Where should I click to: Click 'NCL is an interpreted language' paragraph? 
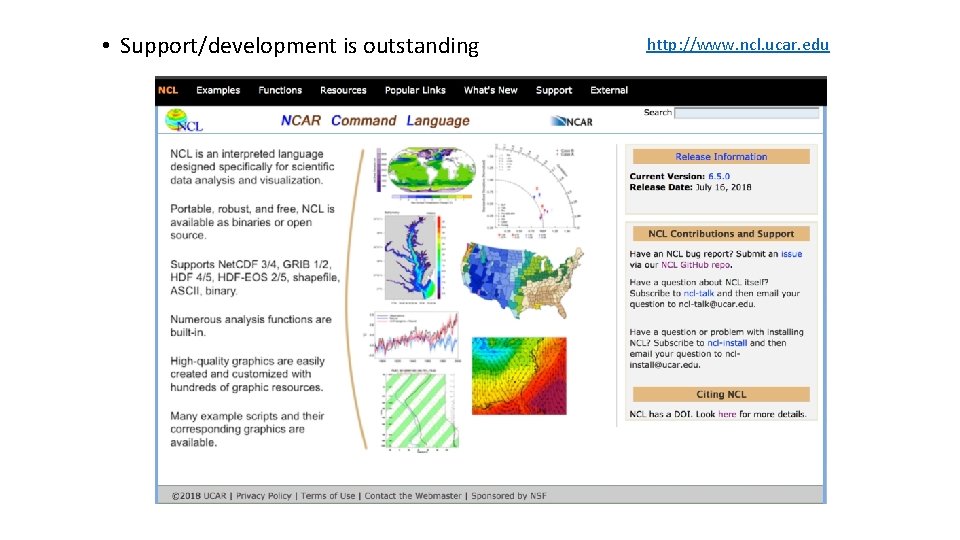252,167
